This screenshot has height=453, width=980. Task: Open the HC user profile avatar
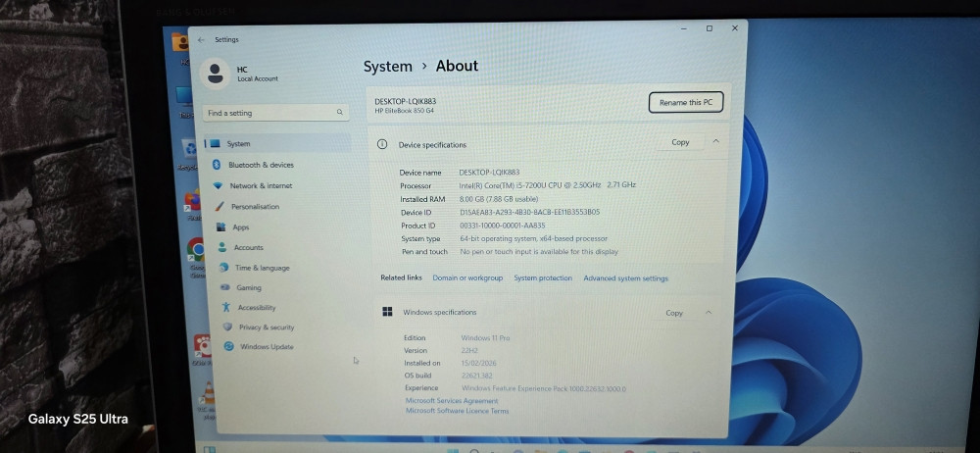click(215, 74)
